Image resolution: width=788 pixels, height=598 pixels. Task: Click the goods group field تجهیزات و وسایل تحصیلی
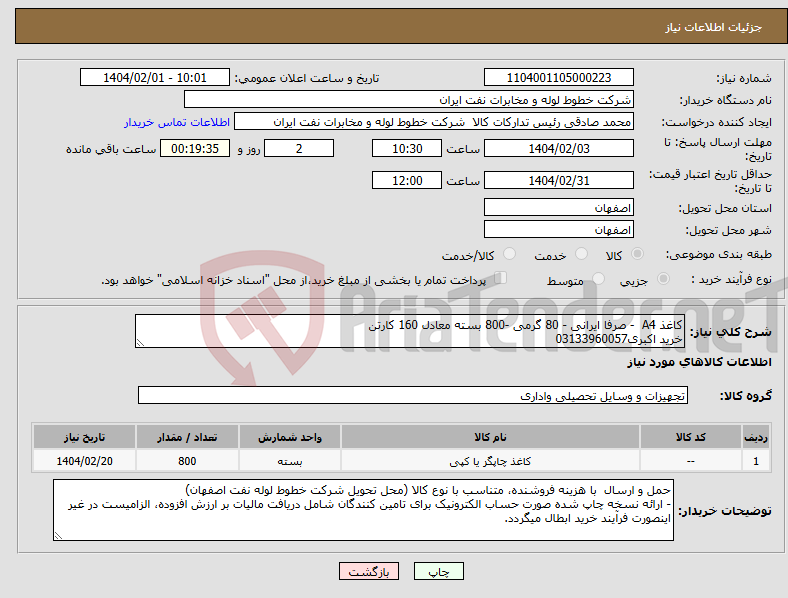413,395
